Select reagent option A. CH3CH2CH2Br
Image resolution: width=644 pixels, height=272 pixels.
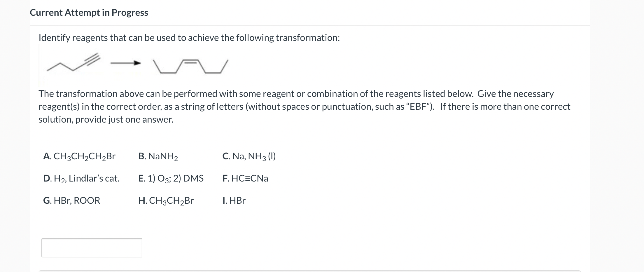(79, 157)
